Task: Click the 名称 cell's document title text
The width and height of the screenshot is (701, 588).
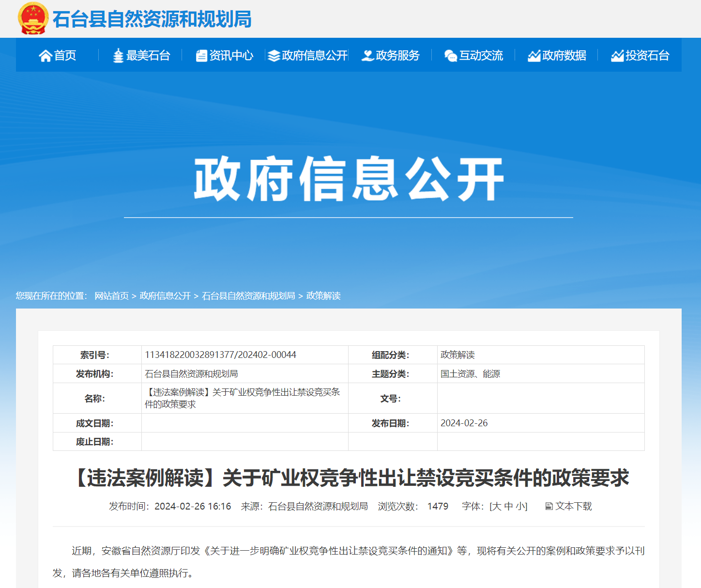Action: 243,398
